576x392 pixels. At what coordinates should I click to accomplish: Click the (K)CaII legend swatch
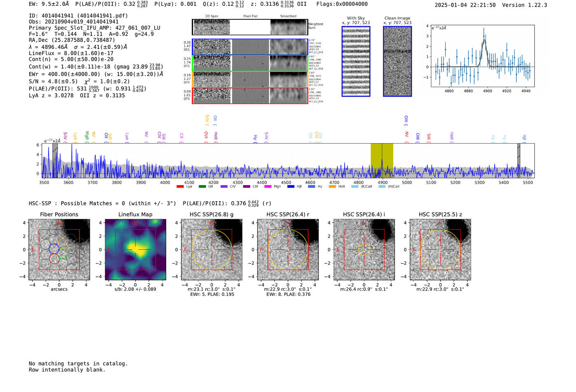click(x=355, y=186)
